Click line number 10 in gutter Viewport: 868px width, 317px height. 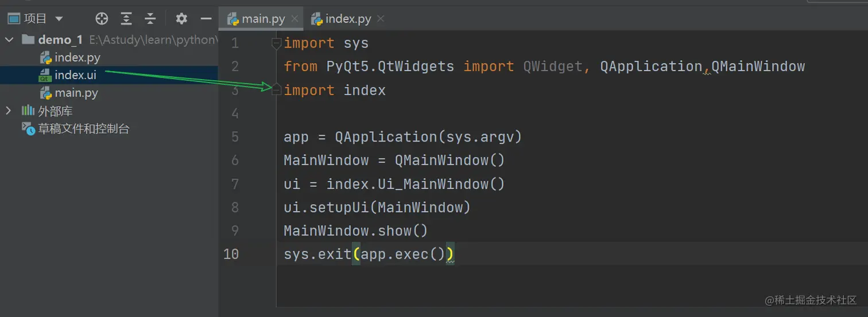click(x=231, y=253)
